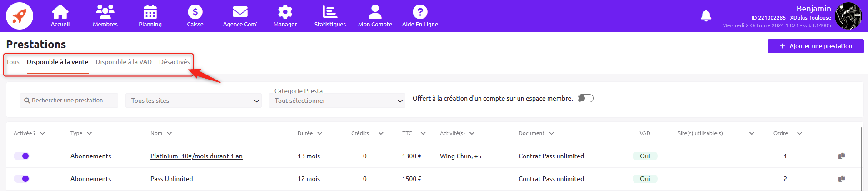This screenshot has height=191, width=868.
Task: Click Ajouter une prestation button
Action: tap(816, 46)
